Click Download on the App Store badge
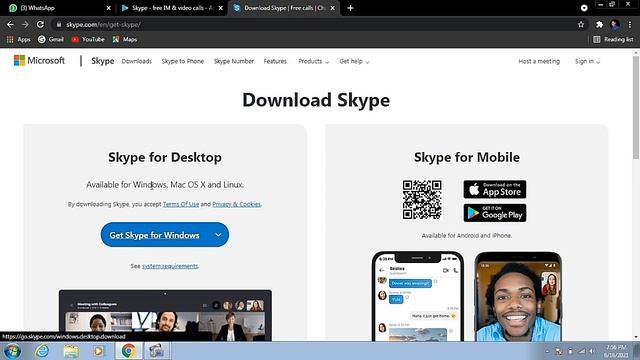Viewport: 640px width, 360px height. click(495, 189)
